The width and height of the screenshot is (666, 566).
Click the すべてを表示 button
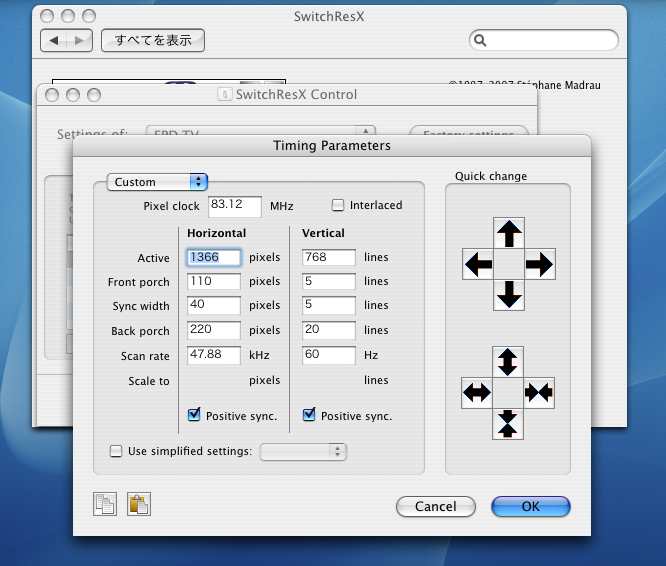(x=153, y=40)
